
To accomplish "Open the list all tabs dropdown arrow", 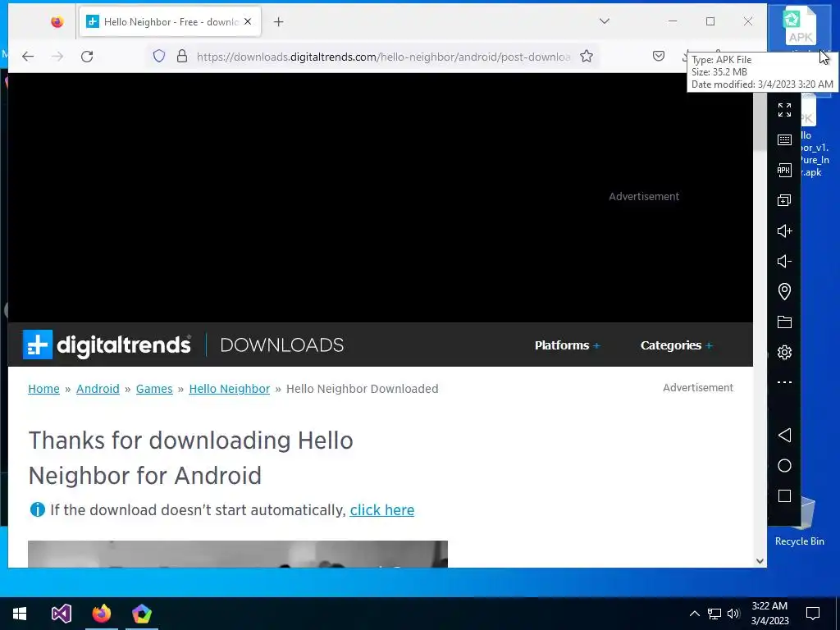I will tap(605, 21).
